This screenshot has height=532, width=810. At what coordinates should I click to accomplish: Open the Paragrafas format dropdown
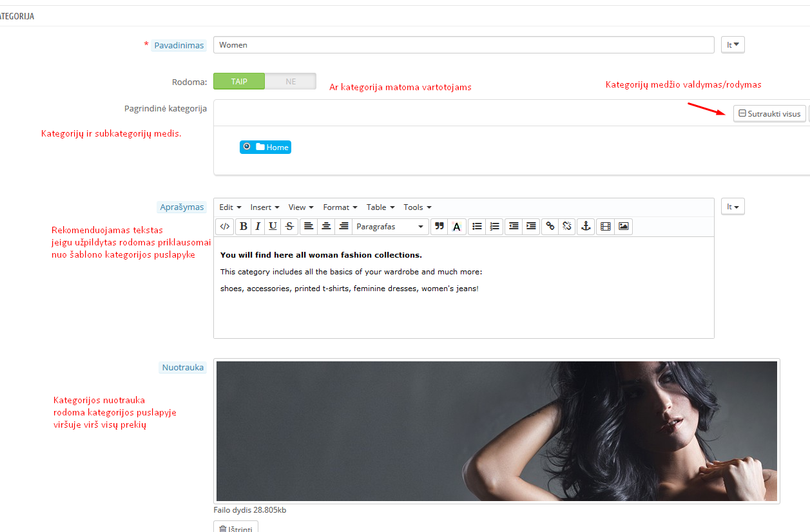point(390,226)
